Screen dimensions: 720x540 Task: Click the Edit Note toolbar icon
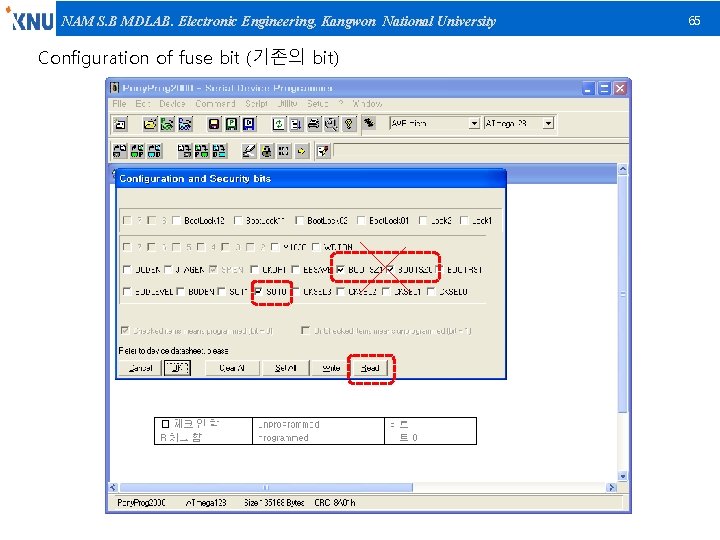pyautogui.click(x=323, y=151)
